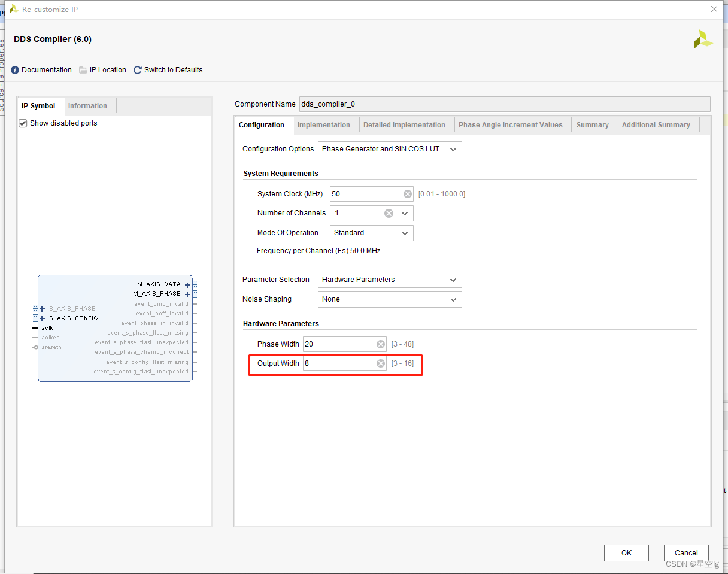Expand the S_AXIS_PHASE port plus icon

(x=43, y=309)
